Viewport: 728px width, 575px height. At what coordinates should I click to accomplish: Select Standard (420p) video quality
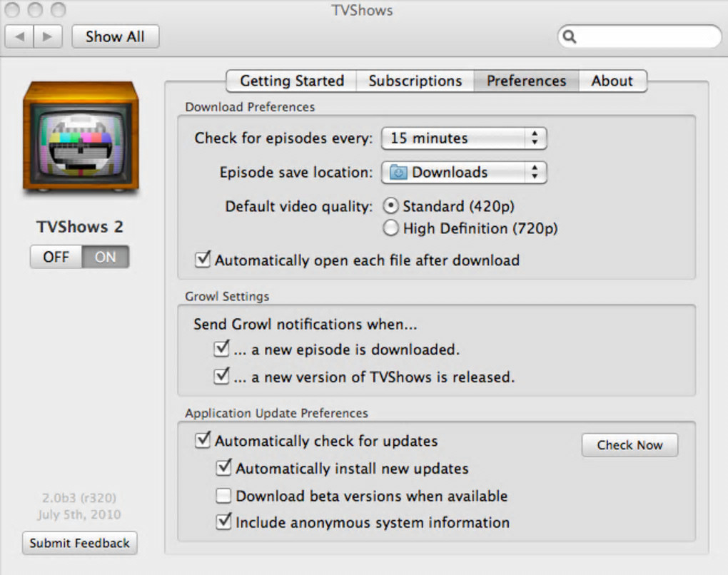(390, 205)
